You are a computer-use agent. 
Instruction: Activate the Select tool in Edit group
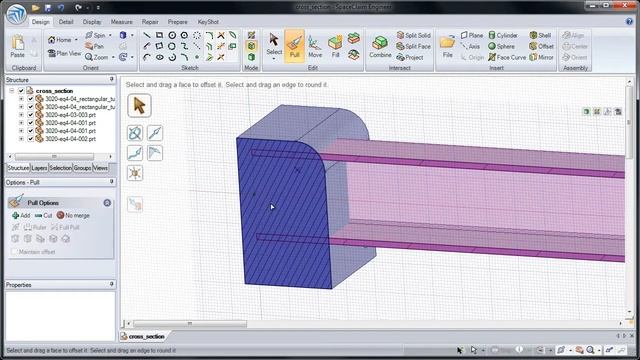pyautogui.click(x=274, y=44)
